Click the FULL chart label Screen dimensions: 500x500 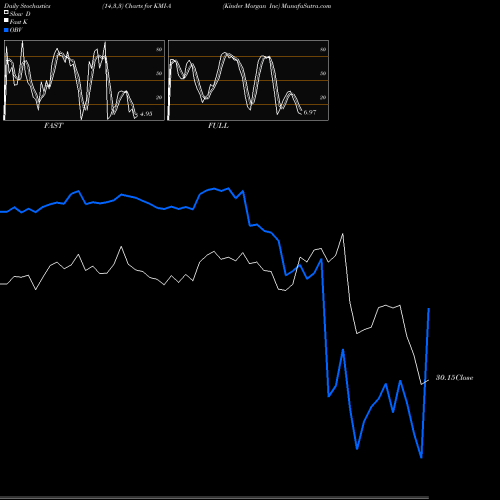[x=218, y=125]
